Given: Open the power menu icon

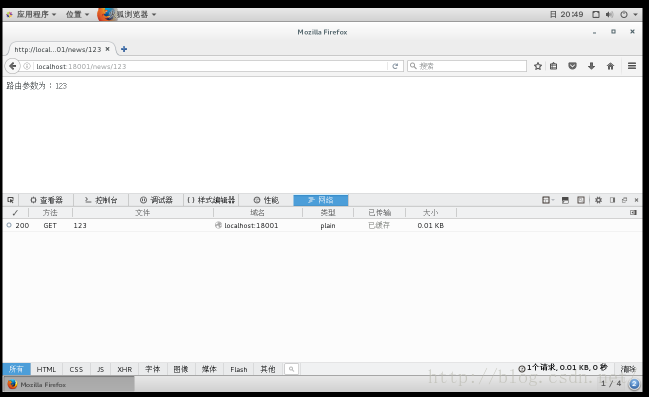Looking at the screenshot, I should pos(624,14).
